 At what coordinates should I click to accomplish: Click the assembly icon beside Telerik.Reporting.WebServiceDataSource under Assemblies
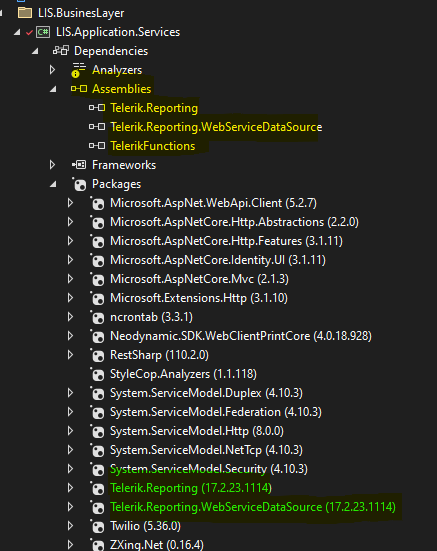point(97,127)
